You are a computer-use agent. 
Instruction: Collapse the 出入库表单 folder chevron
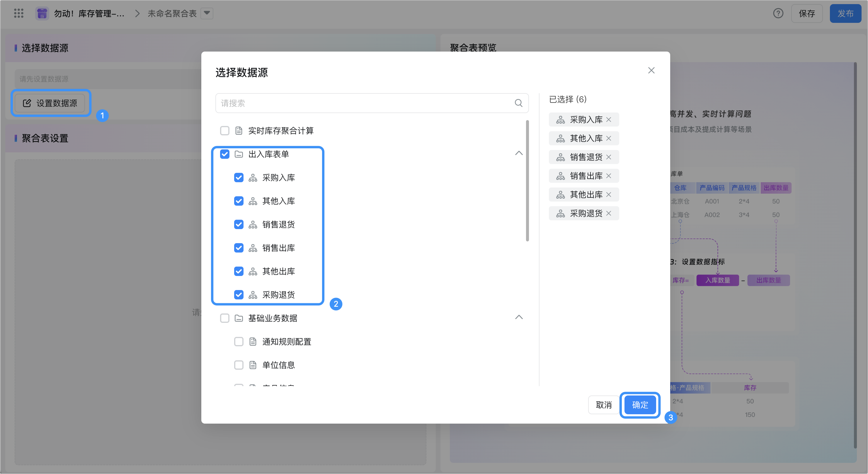pos(519,154)
